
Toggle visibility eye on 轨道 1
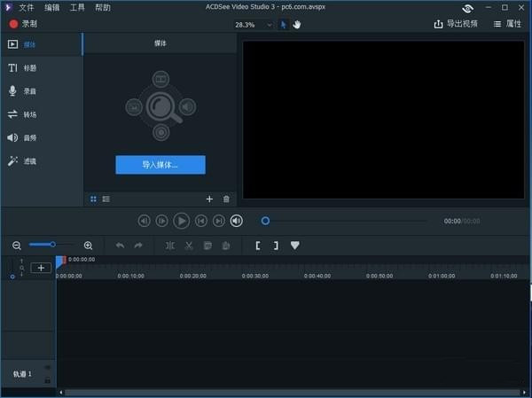[47, 368]
